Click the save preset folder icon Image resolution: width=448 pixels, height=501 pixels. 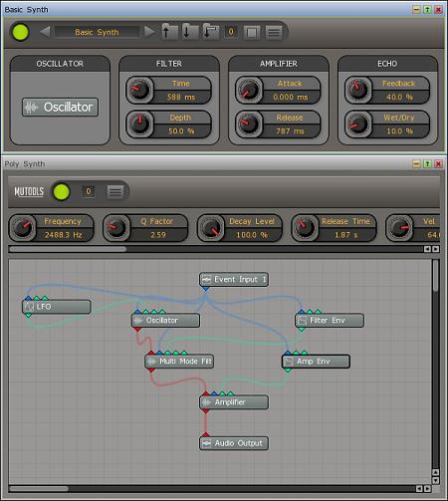(x=190, y=32)
